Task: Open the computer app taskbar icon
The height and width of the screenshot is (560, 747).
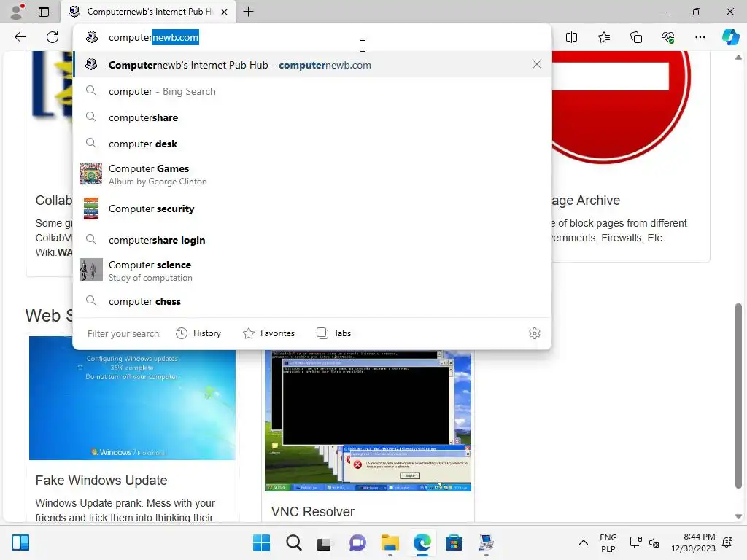Action: pos(487,542)
